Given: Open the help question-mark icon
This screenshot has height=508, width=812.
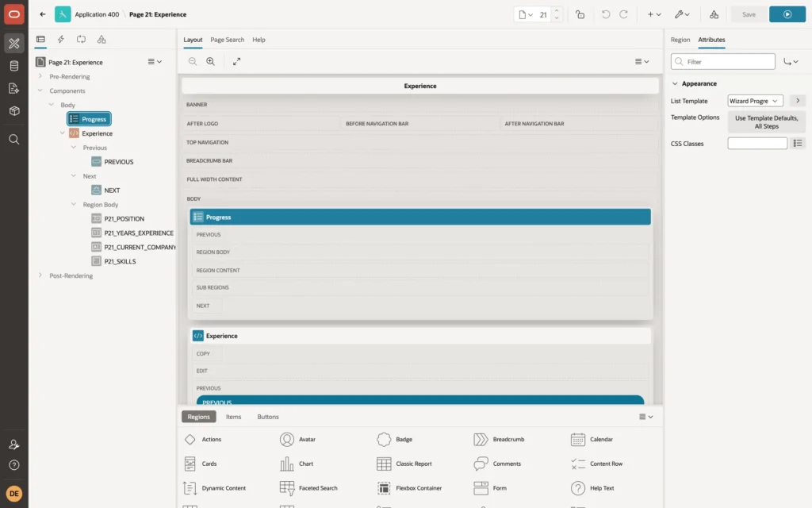Looking at the screenshot, I should (x=14, y=465).
